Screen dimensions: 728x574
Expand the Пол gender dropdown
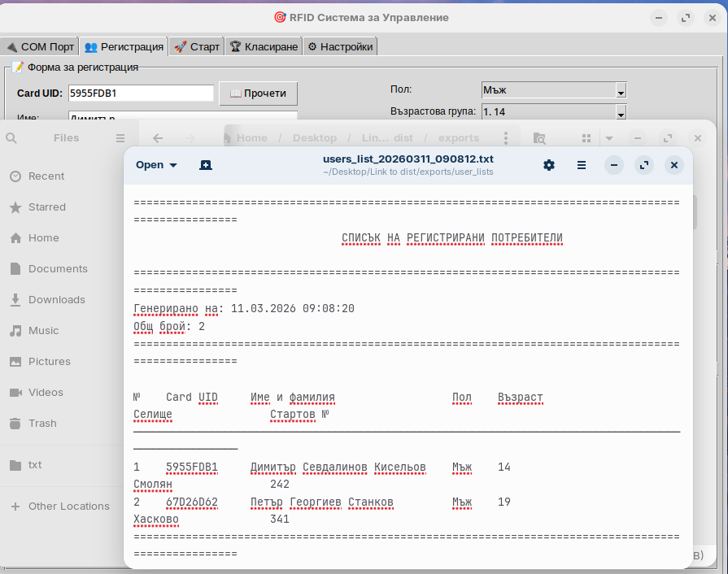coord(621,91)
